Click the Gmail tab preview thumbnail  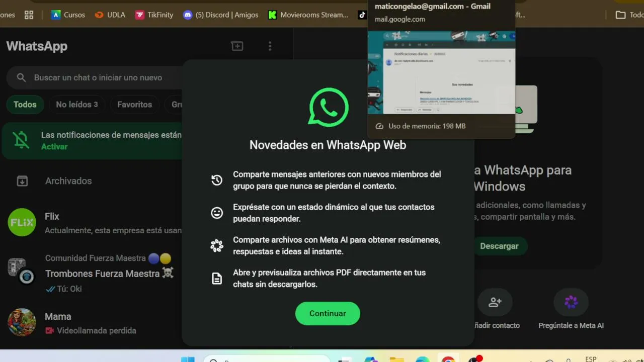pyautogui.click(x=442, y=72)
